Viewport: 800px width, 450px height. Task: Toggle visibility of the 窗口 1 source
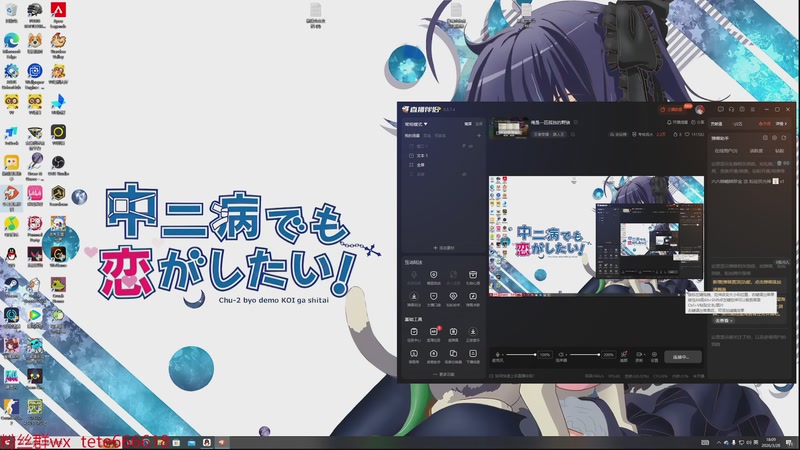(470, 146)
